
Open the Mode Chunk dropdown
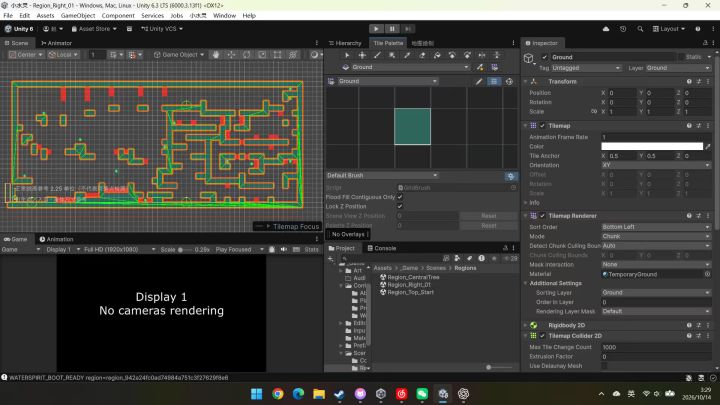tap(656, 236)
